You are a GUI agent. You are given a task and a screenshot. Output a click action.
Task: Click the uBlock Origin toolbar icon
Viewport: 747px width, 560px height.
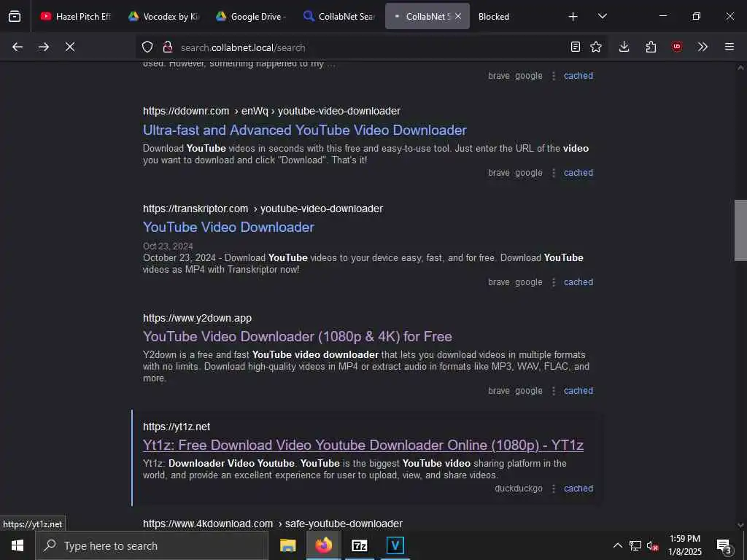(677, 47)
